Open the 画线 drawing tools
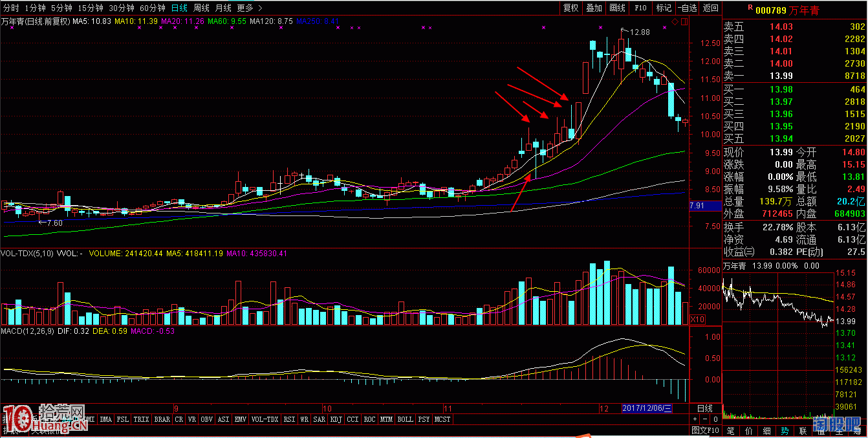The width and height of the screenshot is (868, 438). pyautogui.click(x=617, y=8)
